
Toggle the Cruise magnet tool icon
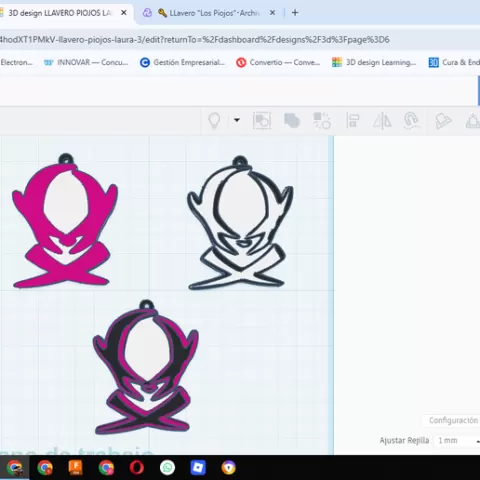411,120
